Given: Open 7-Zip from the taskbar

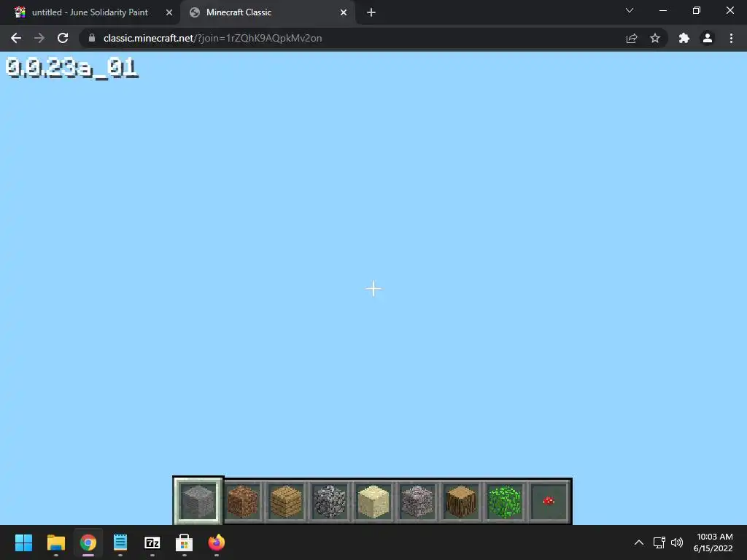Looking at the screenshot, I should pos(152,542).
